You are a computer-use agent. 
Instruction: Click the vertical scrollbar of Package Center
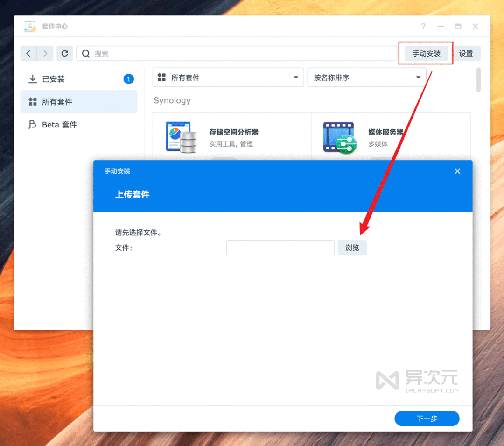478,80
